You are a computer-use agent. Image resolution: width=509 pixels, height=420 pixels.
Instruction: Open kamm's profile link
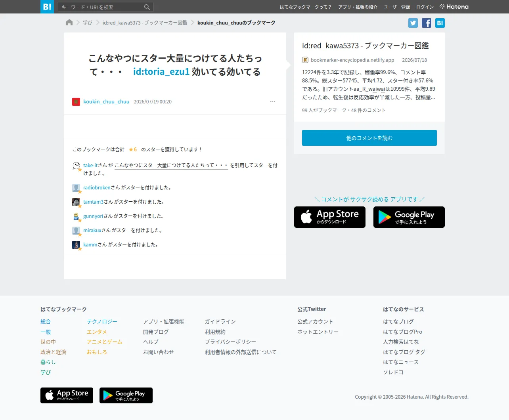pos(90,245)
